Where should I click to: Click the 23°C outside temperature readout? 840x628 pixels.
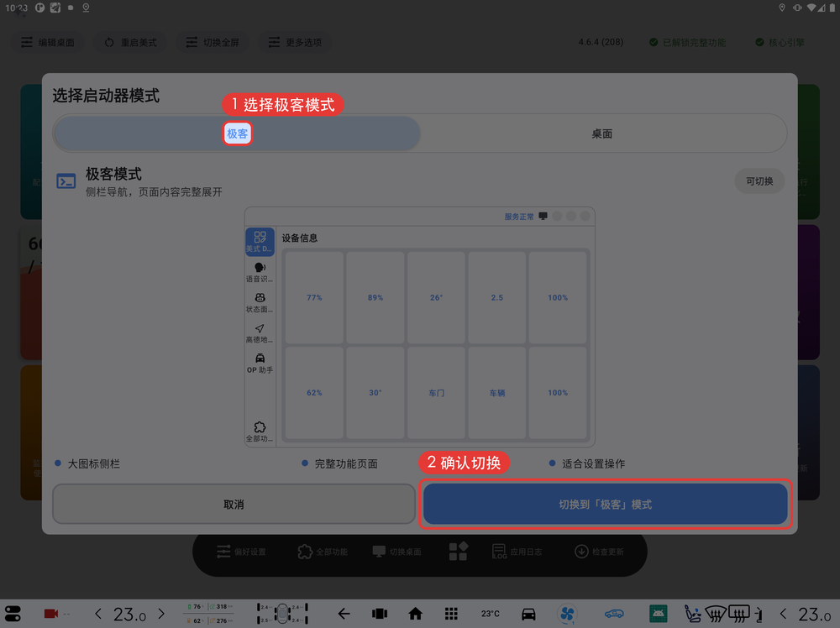pyautogui.click(x=491, y=614)
